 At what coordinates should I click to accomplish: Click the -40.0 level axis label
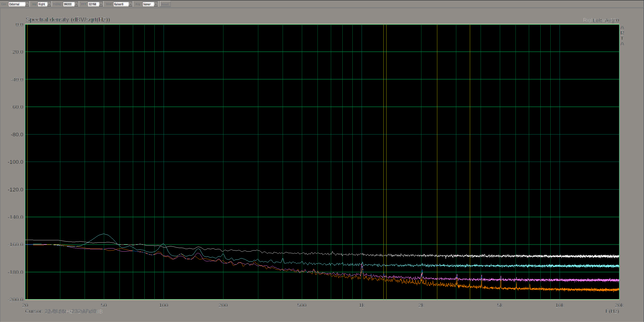pyautogui.click(x=17, y=79)
